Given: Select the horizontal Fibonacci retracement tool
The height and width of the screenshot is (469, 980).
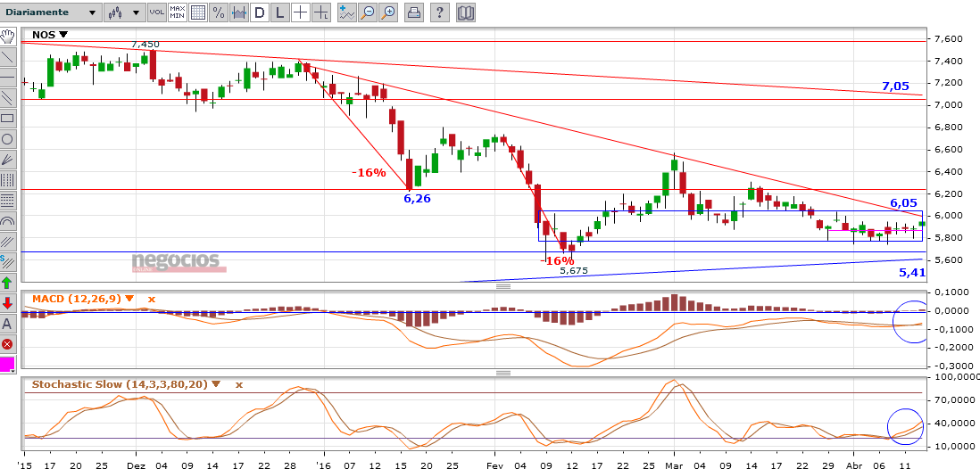Looking at the screenshot, I should [7, 202].
